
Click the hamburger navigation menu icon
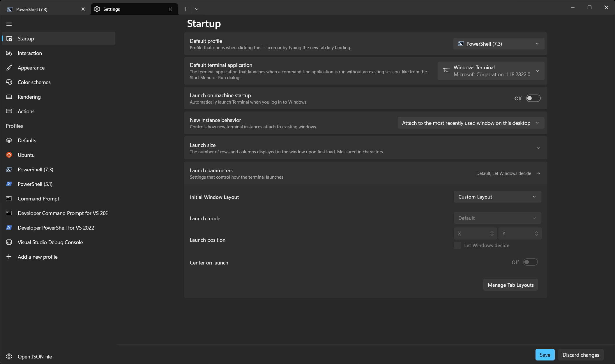click(x=9, y=24)
